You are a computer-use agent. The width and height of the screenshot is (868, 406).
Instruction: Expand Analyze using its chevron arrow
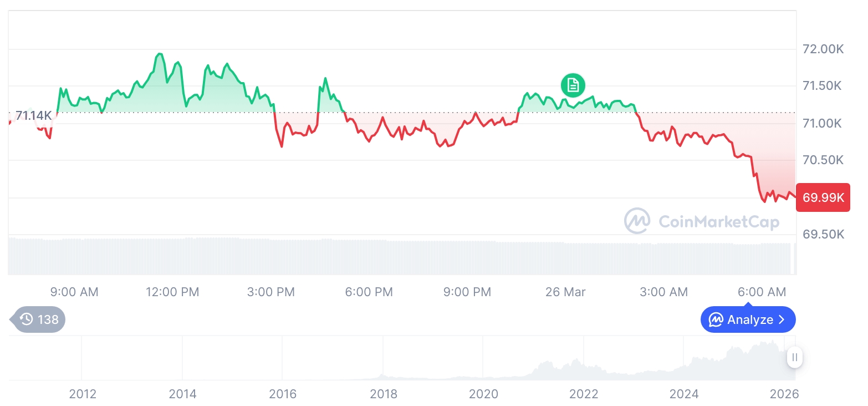pyautogui.click(x=782, y=319)
